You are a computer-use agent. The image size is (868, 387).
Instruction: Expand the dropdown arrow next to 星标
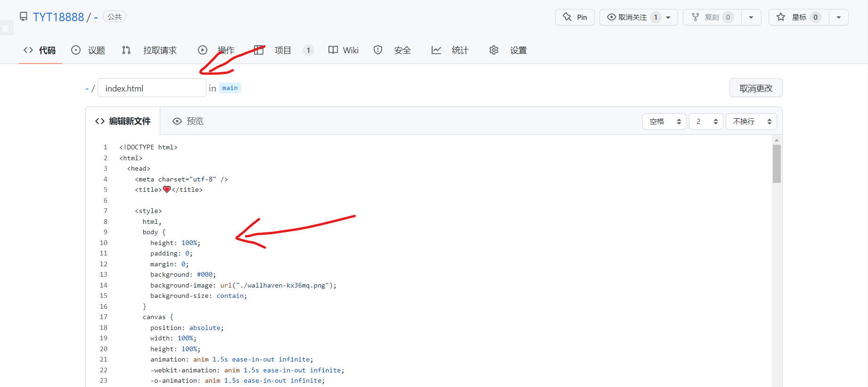point(838,17)
